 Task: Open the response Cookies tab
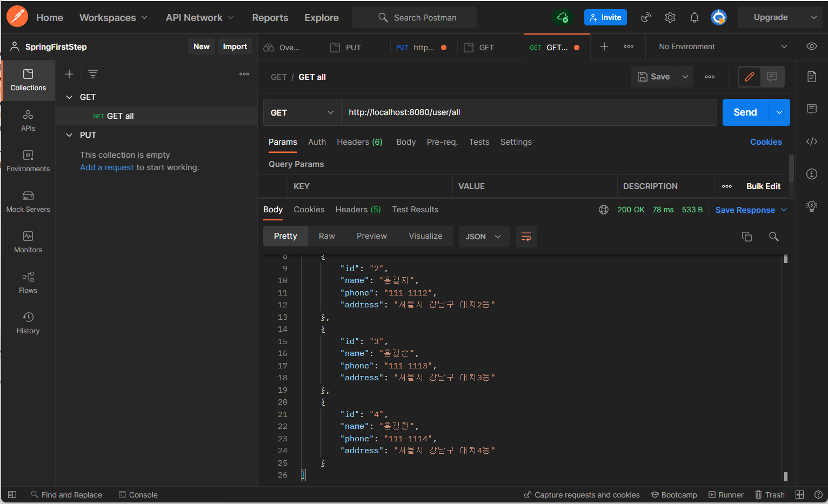(309, 210)
